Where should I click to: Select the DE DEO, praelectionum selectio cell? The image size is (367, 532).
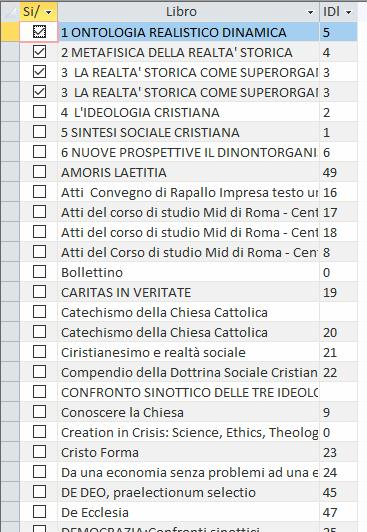(x=189, y=492)
